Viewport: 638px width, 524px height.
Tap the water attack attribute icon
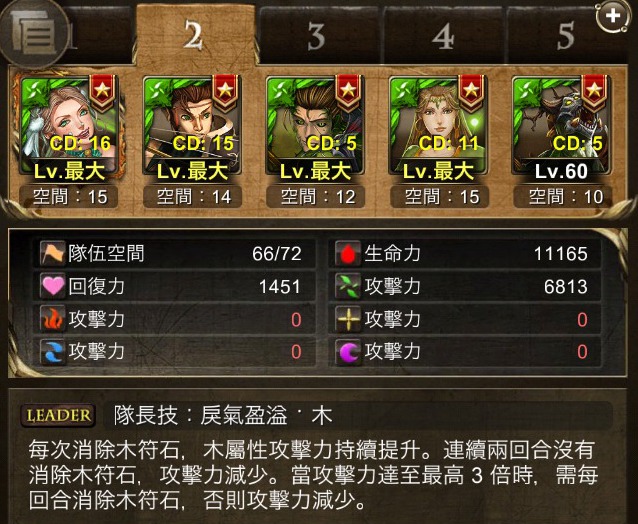point(53,352)
